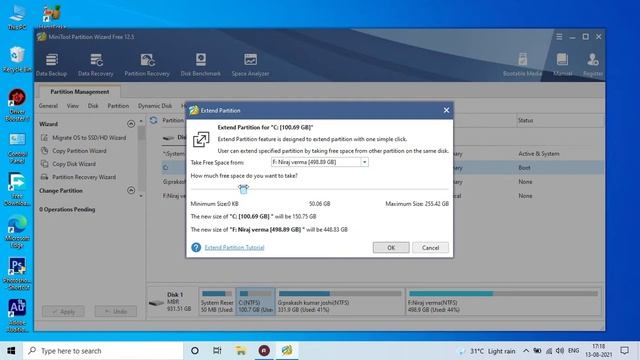Open Driver Booster desktop icon
Viewport: 640px width, 360px height.
point(17,105)
